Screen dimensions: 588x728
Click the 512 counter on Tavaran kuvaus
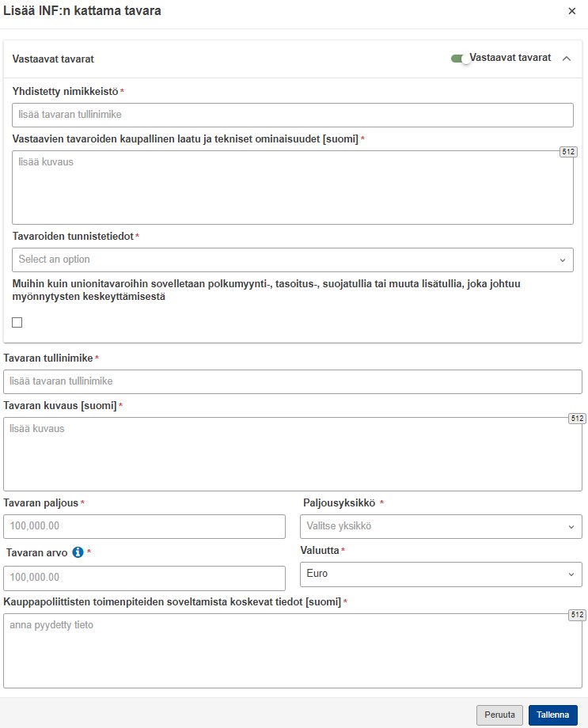click(578, 419)
